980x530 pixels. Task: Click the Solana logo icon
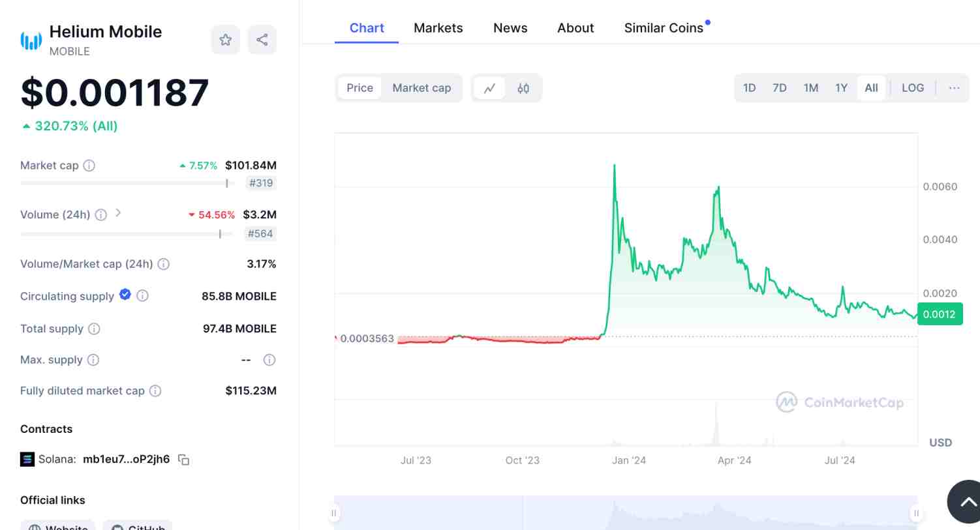(27, 460)
